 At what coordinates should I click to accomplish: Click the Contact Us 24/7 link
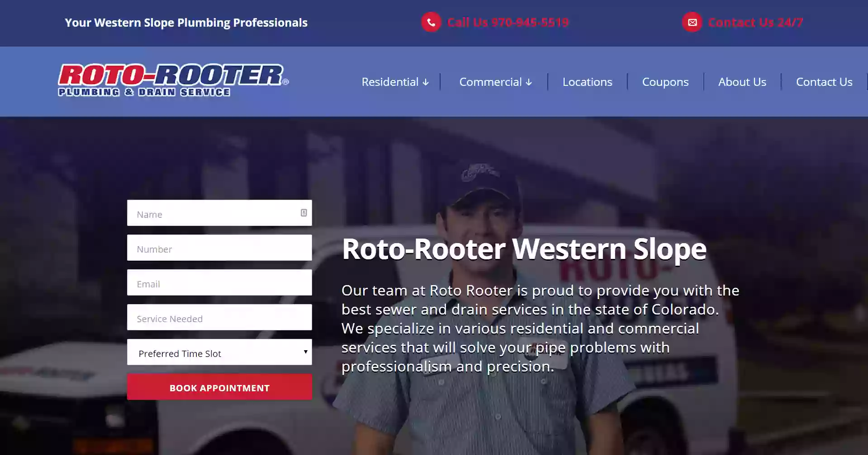(x=755, y=22)
